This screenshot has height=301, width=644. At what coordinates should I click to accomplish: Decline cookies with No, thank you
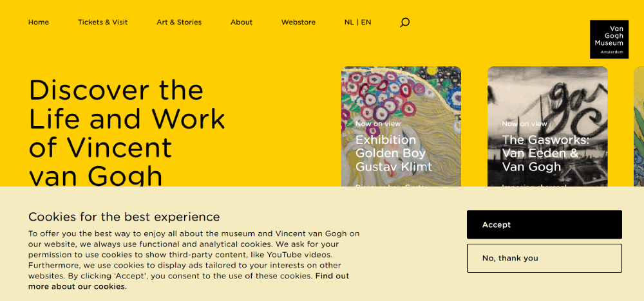pyautogui.click(x=544, y=258)
